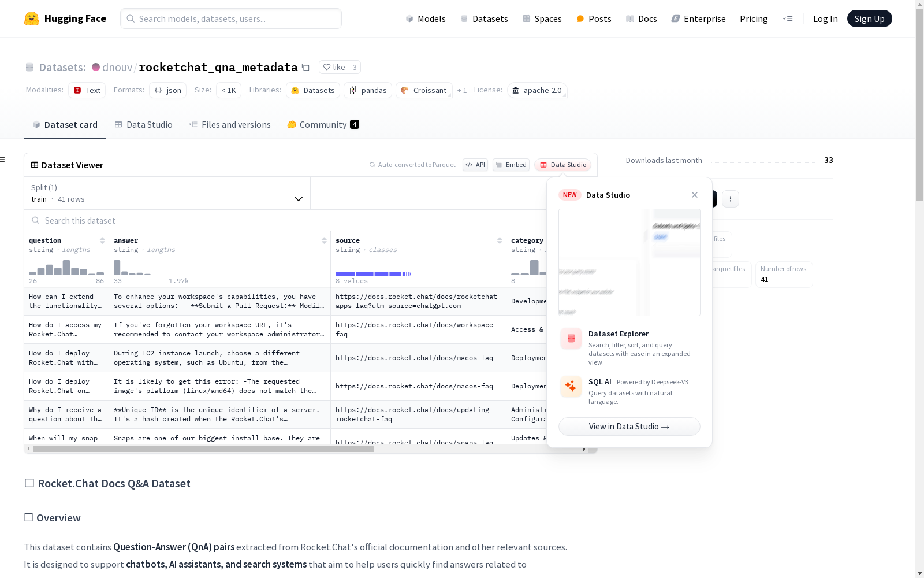Click the Sign Up button

tap(869, 18)
